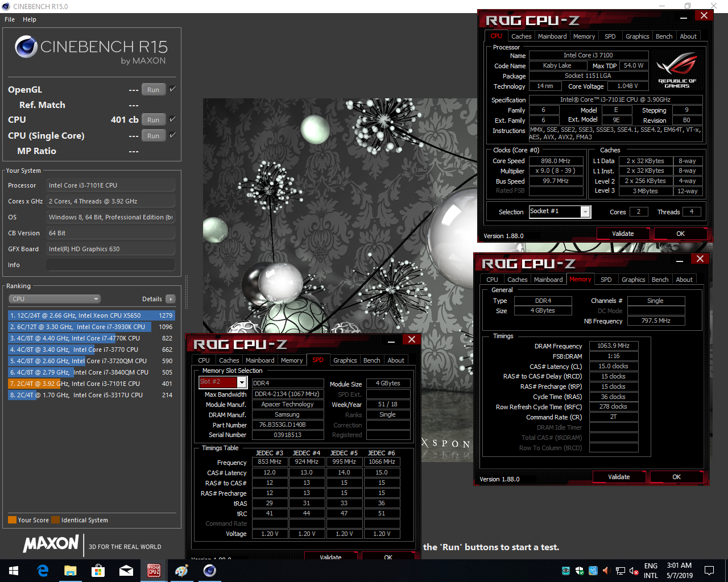The width and height of the screenshot is (728, 582).
Task: Click the Cinebench title bar icon
Action: [x=6, y=6]
